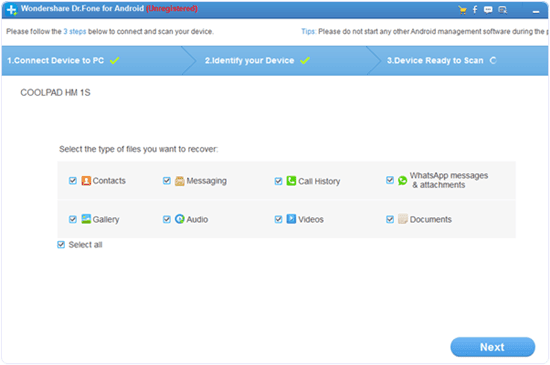Uncheck the Messaging checkbox
The image size is (550, 365).
[x=167, y=181]
